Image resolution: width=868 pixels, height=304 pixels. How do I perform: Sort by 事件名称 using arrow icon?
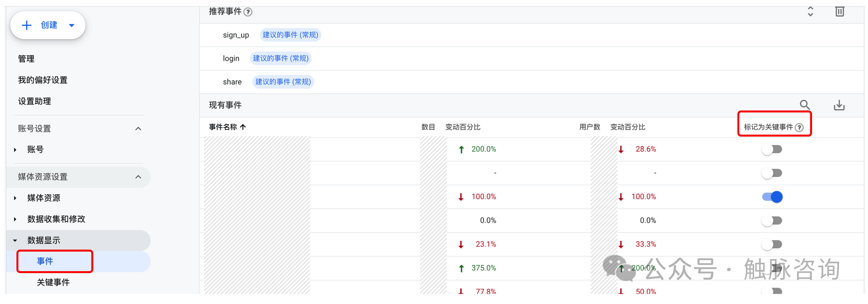(x=243, y=127)
